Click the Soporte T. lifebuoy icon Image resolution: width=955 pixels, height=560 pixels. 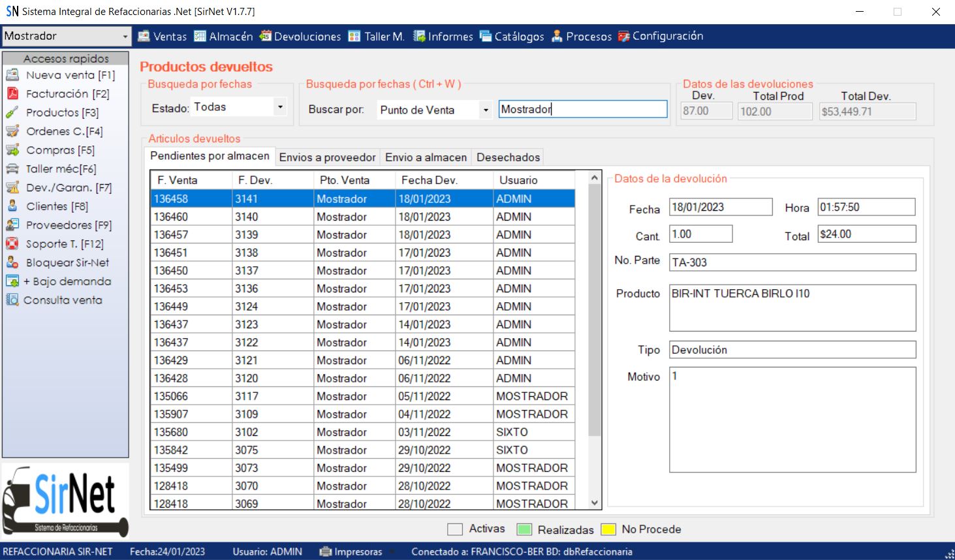[12, 243]
